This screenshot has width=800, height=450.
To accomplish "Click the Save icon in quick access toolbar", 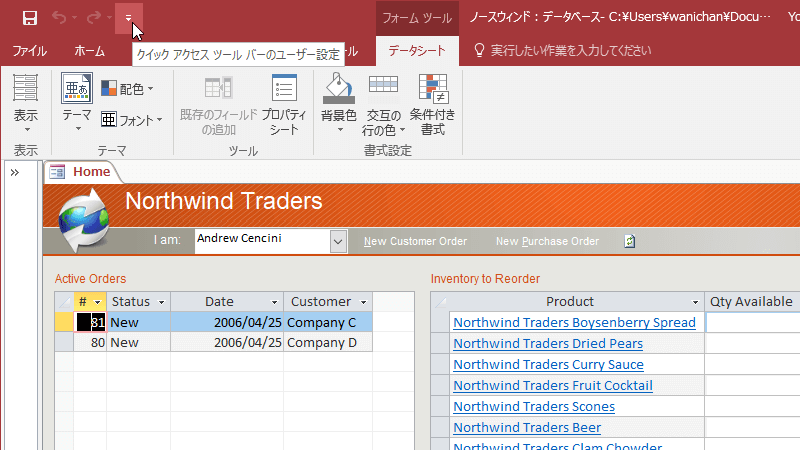I will 30,18.
